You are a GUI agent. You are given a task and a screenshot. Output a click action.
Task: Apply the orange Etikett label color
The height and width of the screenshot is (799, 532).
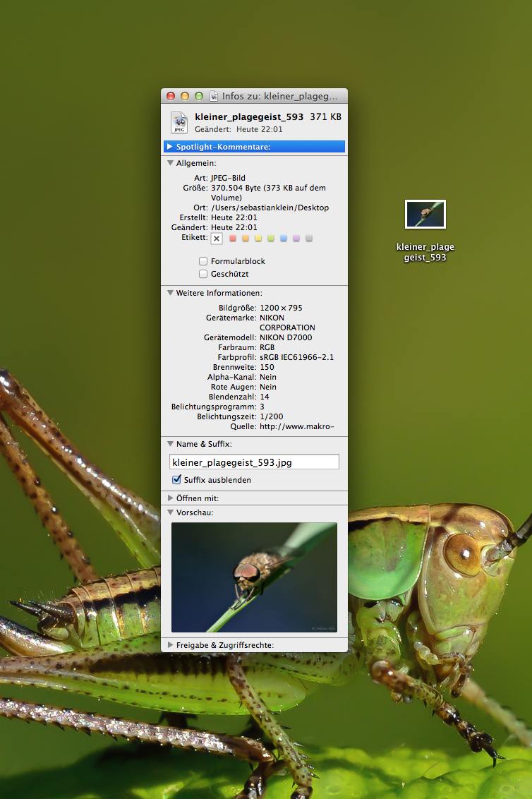[x=246, y=238]
